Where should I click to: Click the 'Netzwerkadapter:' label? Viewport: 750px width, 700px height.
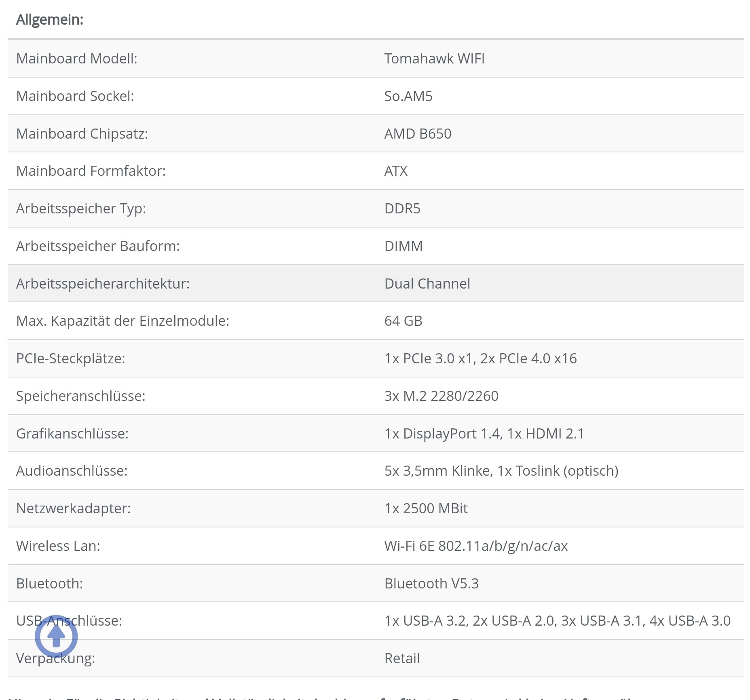[74, 508]
